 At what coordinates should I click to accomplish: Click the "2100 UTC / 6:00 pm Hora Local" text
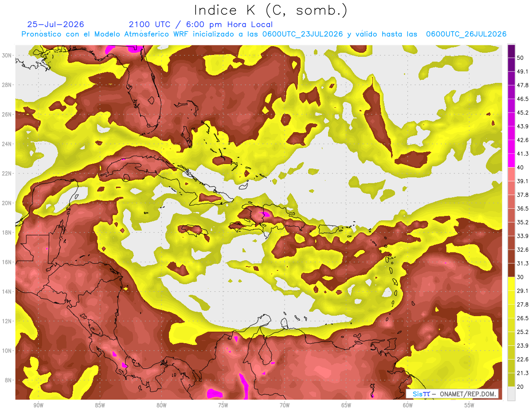[x=200, y=24]
